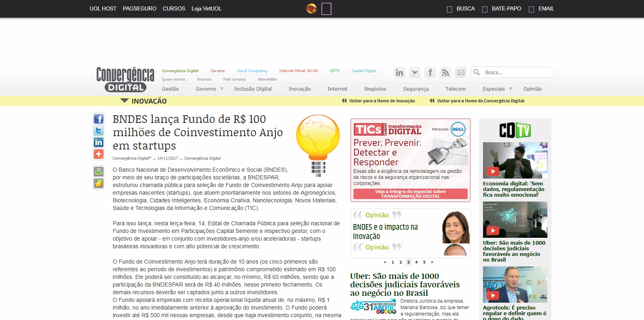Click the PAGSEGURO link
The height and width of the screenshot is (320, 644).
tap(140, 8)
